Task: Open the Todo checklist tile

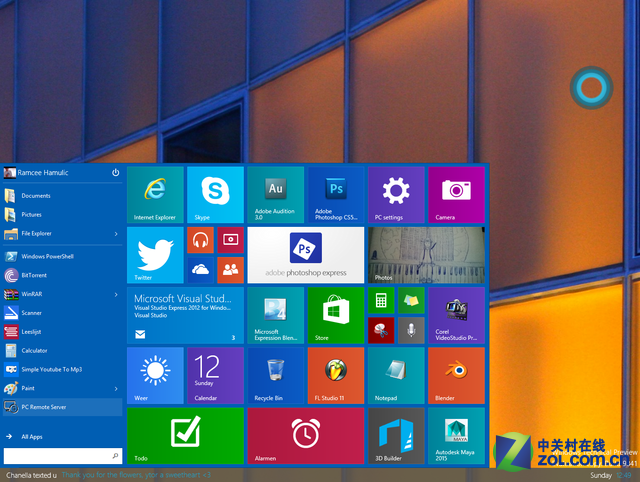Action: click(185, 435)
